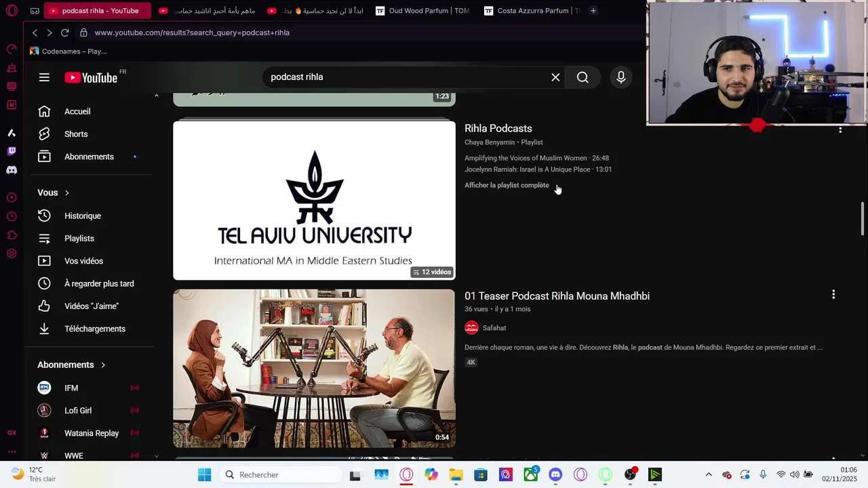Viewport: 868px width, 488px height.
Task: Switch to the Oud Wood Parfum tab
Action: (x=422, y=11)
